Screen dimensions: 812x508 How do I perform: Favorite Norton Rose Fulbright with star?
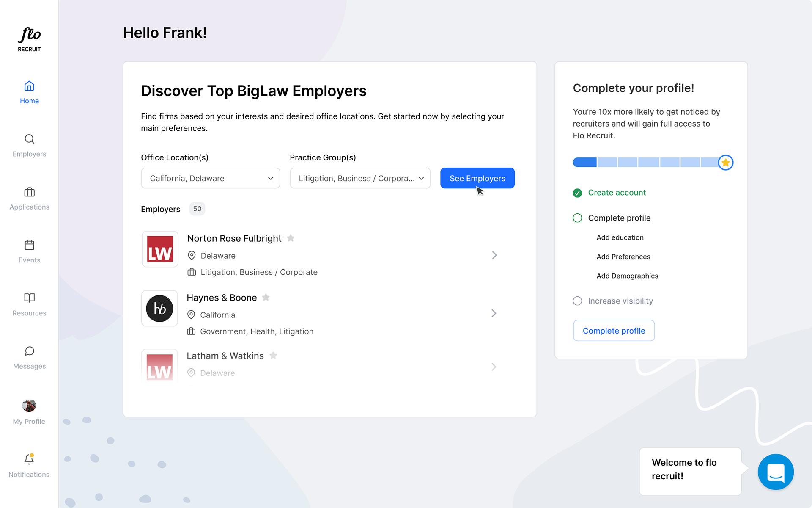point(291,238)
